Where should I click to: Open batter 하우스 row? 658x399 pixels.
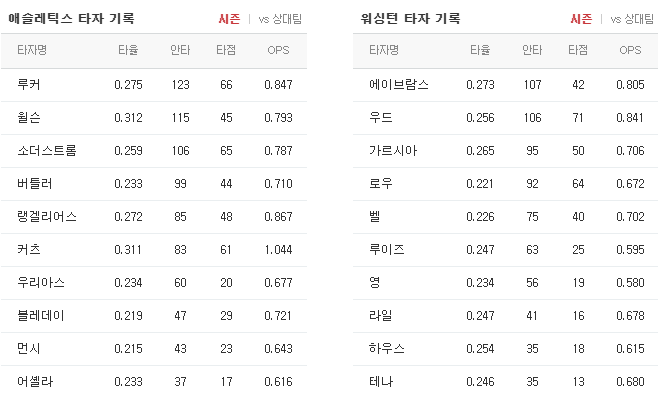tap(506, 349)
